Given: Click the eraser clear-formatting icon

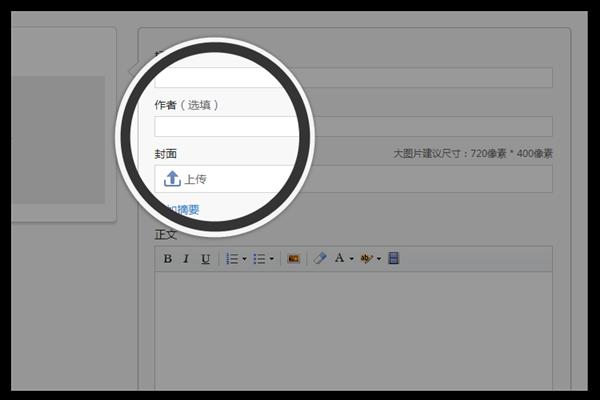Looking at the screenshot, I should coord(320,259).
